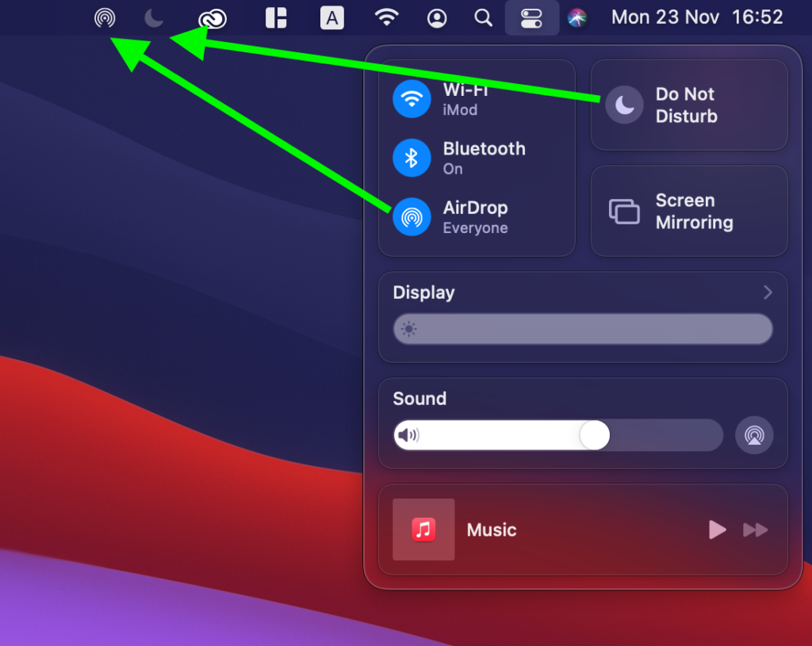Open the sound output device selector
Screen dimensions: 812x646
click(x=754, y=435)
